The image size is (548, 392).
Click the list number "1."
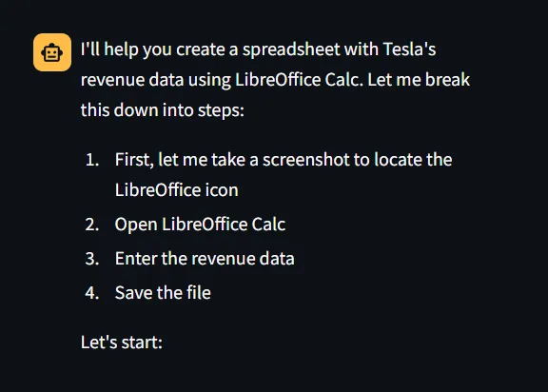coord(92,160)
